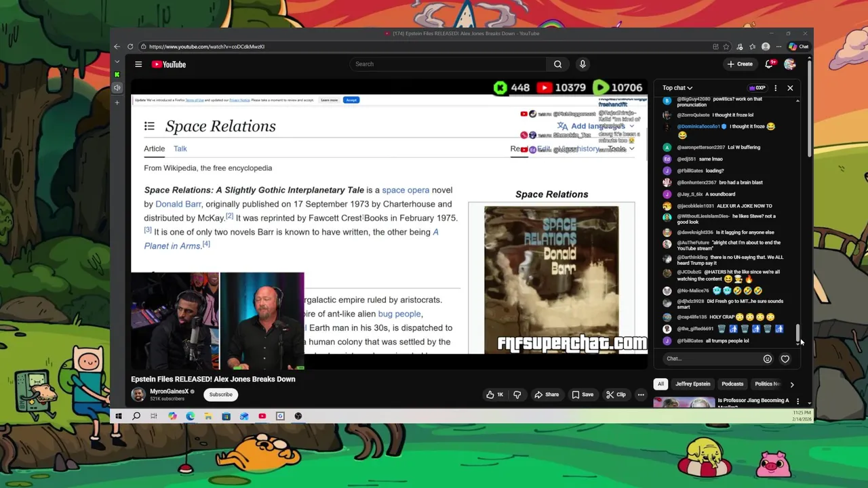Bookmark this page with the star icon

click(726, 47)
